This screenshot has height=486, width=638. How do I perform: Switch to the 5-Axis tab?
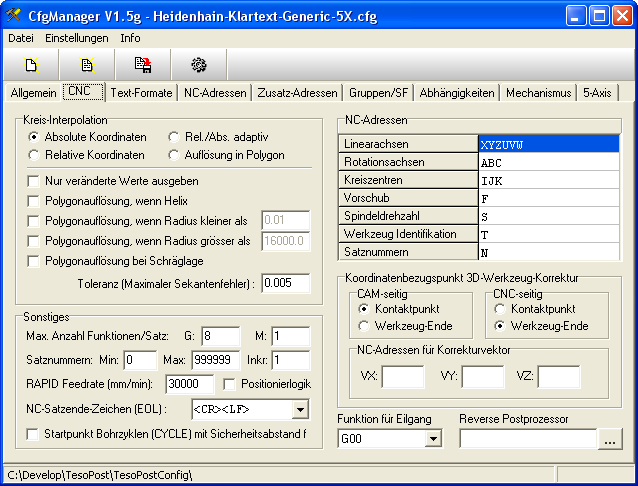tap(600, 93)
